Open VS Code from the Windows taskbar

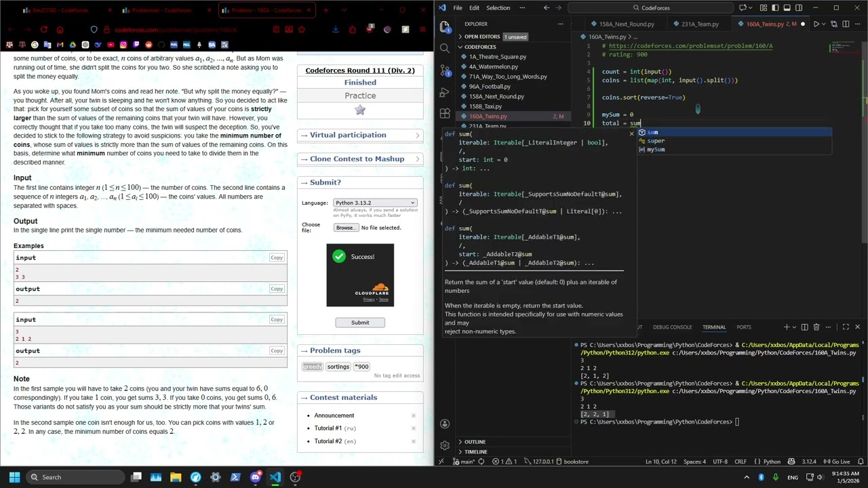coord(275,477)
